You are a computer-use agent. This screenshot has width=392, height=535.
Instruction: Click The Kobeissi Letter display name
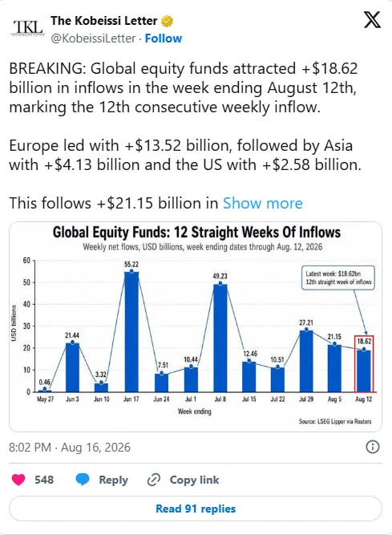click(104, 21)
